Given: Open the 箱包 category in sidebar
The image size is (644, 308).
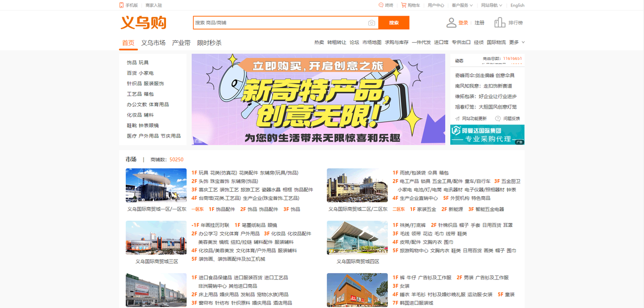Looking at the screenshot, I should point(149,94).
